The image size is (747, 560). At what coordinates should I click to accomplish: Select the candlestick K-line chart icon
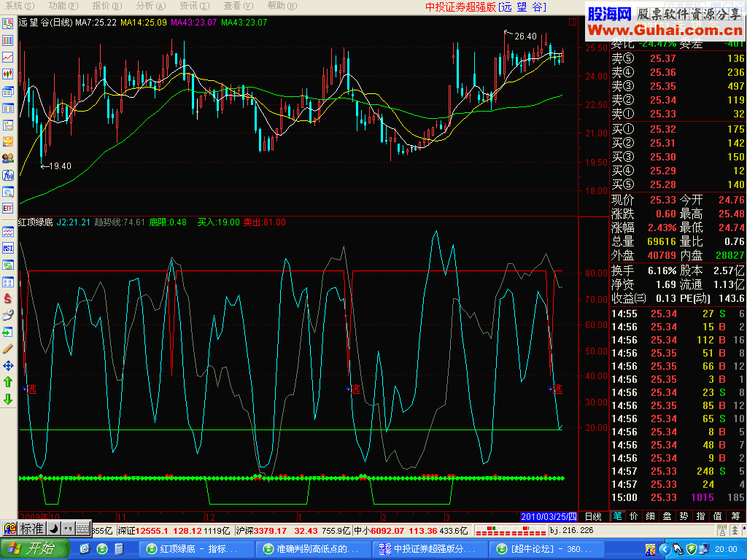pyautogui.click(x=8, y=74)
